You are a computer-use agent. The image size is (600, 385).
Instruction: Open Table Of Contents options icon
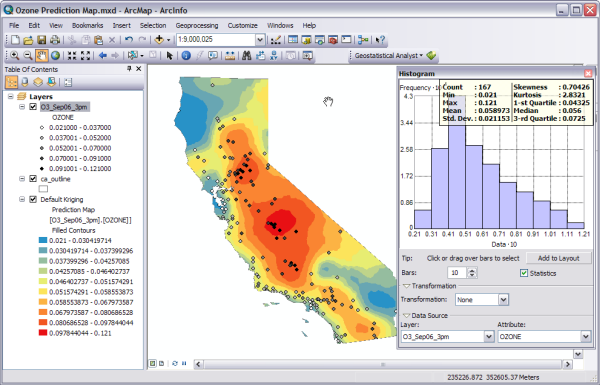(x=68, y=82)
